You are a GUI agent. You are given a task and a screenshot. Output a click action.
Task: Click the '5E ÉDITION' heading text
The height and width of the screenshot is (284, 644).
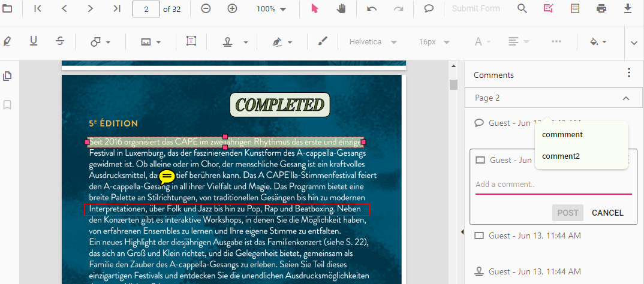[x=113, y=123]
